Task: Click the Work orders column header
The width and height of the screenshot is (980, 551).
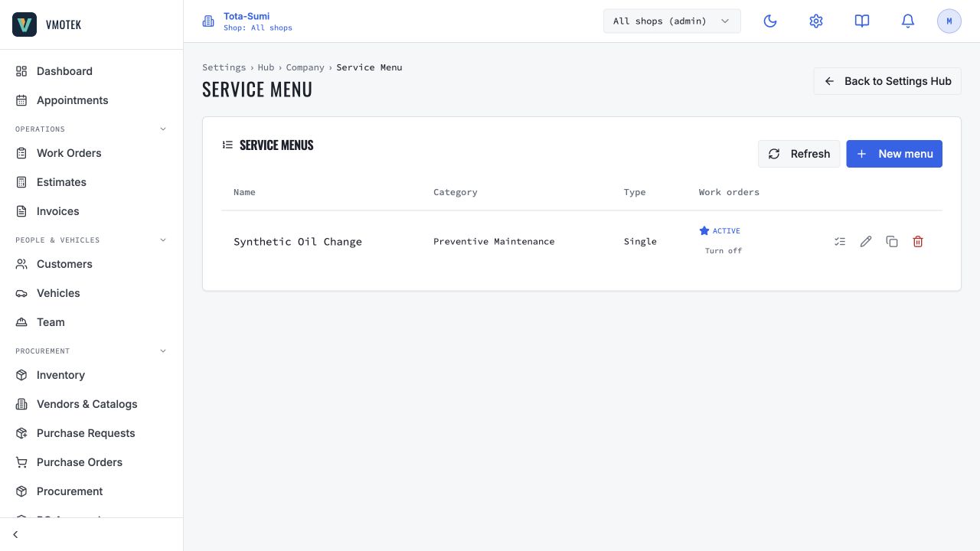Action: 729,192
